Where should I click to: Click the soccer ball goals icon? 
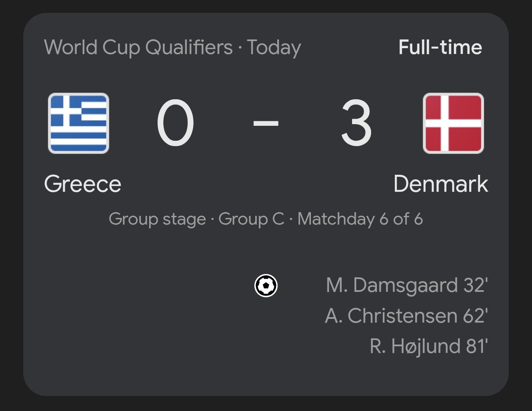pyautogui.click(x=266, y=286)
